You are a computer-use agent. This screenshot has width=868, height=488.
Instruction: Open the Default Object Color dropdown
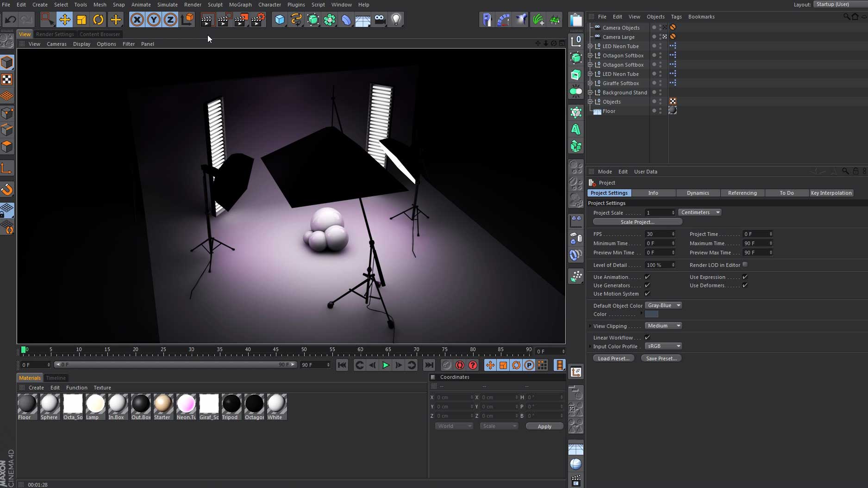click(663, 305)
